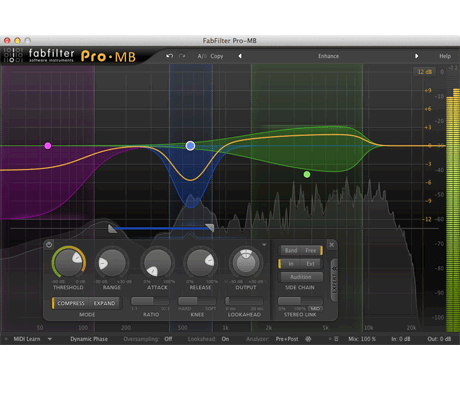Change the Dynamic Phase processing mode
The height and width of the screenshot is (416, 460).
[x=89, y=339]
